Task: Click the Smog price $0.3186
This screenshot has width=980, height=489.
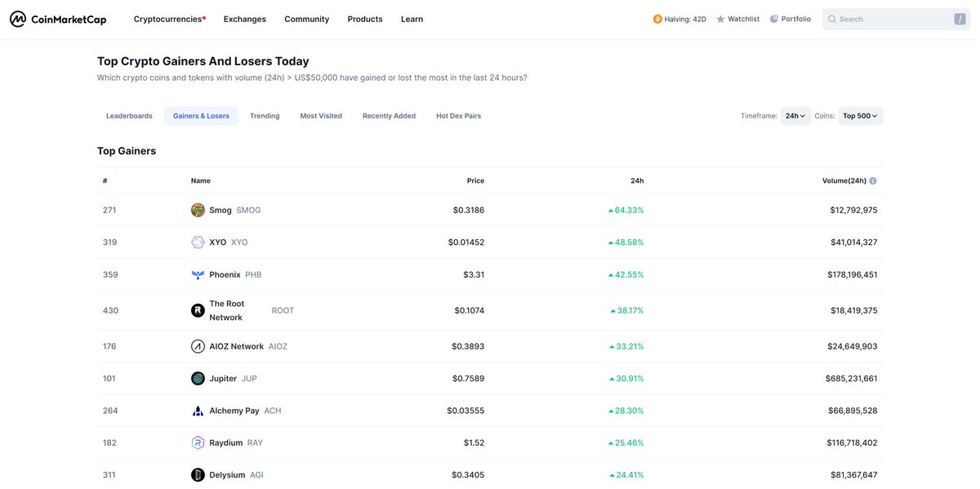Action: click(469, 210)
